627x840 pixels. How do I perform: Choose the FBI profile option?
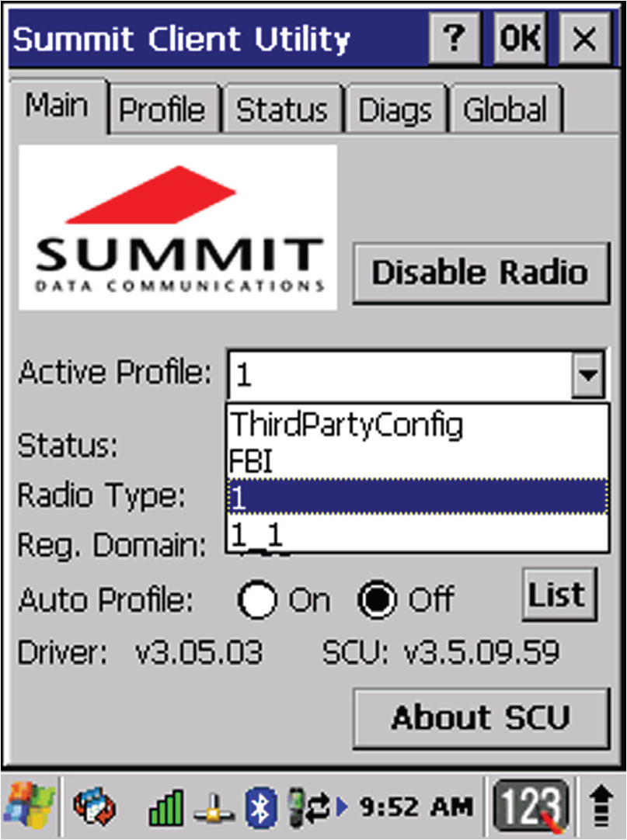point(418,460)
